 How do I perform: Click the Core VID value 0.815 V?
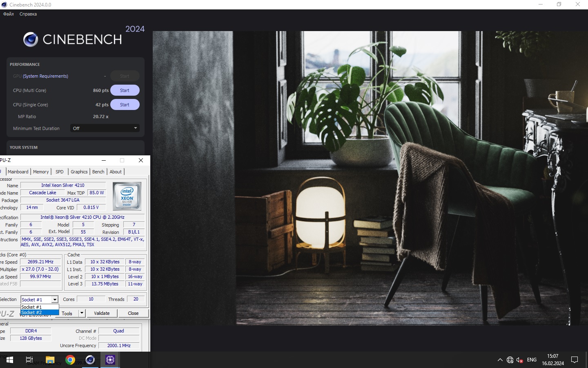click(x=91, y=207)
